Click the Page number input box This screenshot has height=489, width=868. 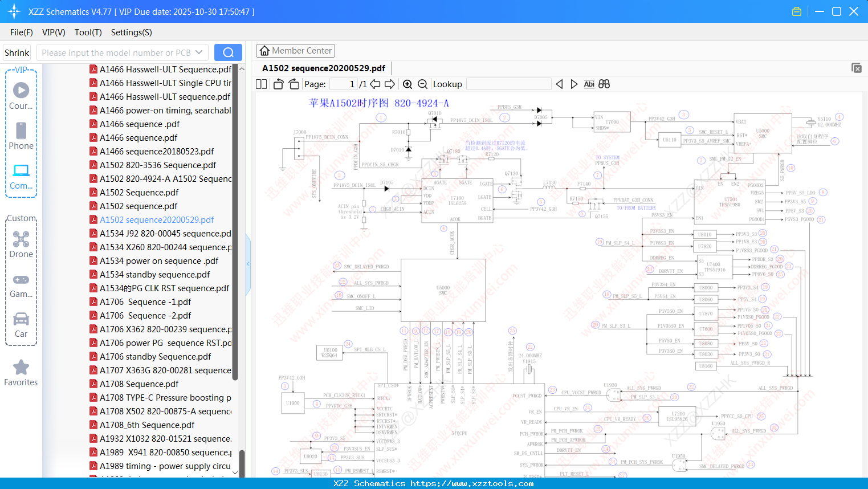[x=344, y=84]
